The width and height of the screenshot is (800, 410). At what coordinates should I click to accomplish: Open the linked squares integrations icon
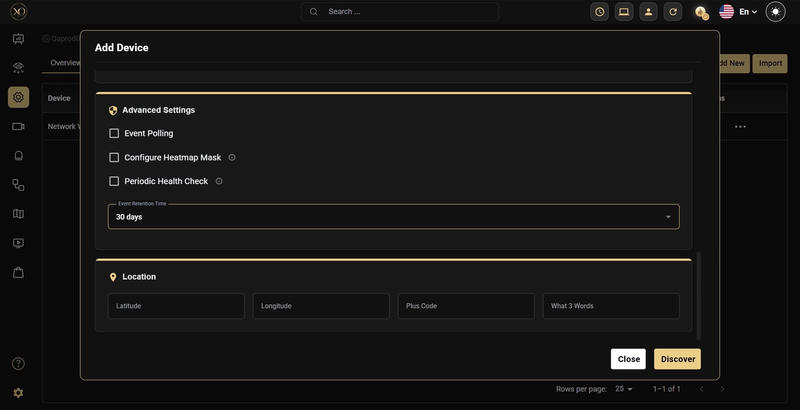pyautogui.click(x=18, y=185)
